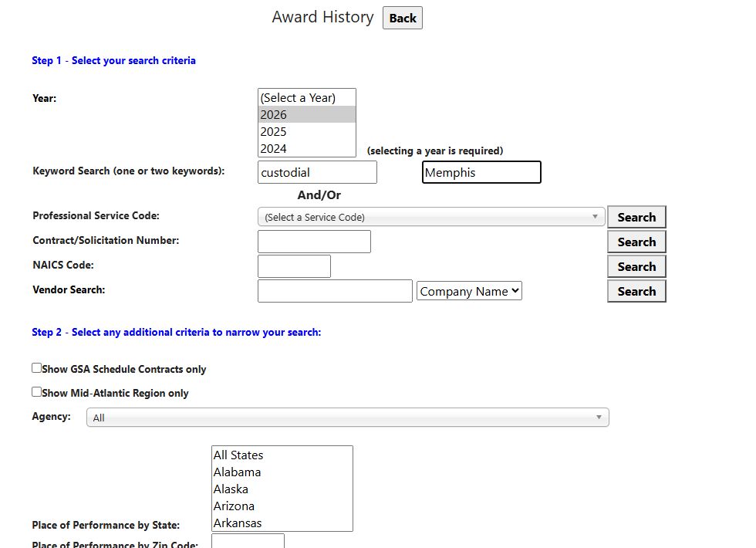Select year 2025 in the Year list

[x=307, y=131]
